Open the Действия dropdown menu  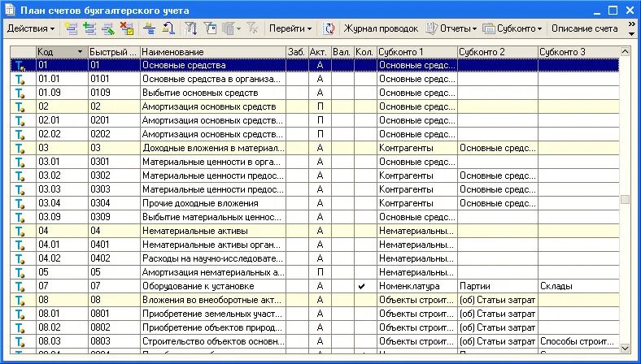[31, 28]
